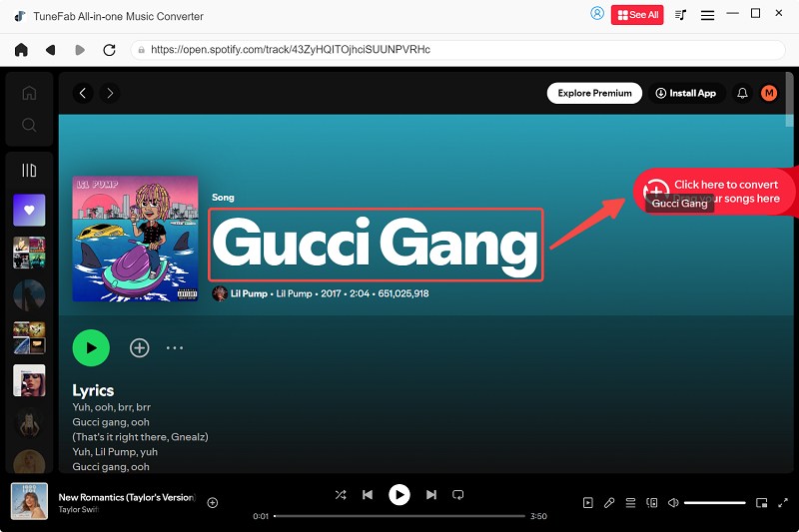
Task: Click the now playing album thumbnail
Action: (x=30, y=501)
